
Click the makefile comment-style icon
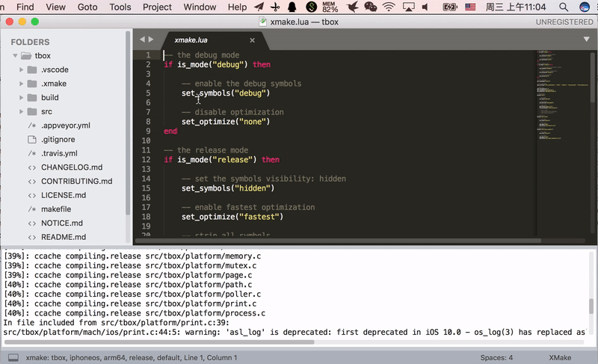[32, 209]
